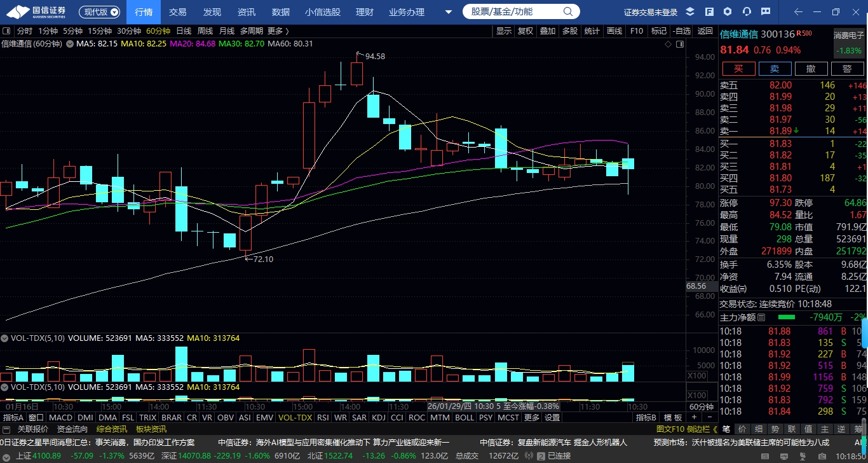The width and height of the screenshot is (868, 463).
Task: Click the 图文F10 link
Action: (x=670, y=429)
